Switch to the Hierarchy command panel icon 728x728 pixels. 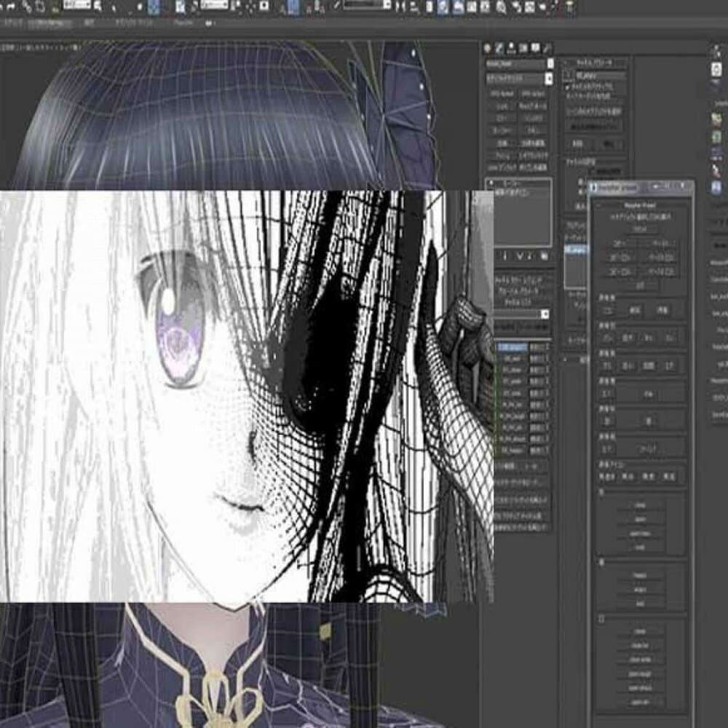513,47
